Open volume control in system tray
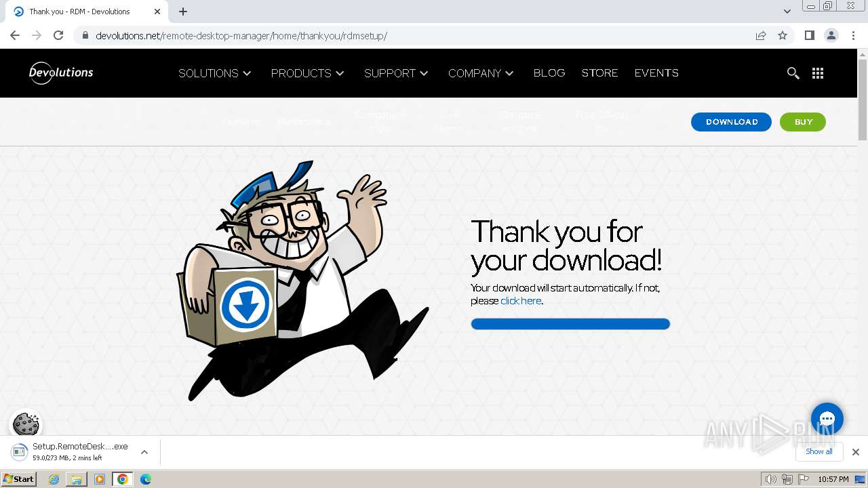 [770, 479]
